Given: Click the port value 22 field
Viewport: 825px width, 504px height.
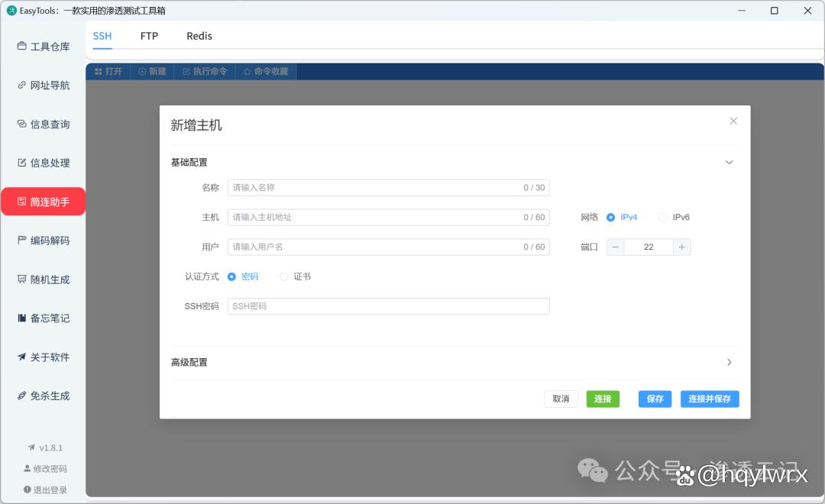Looking at the screenshot, I should click(x=649, y=247).
